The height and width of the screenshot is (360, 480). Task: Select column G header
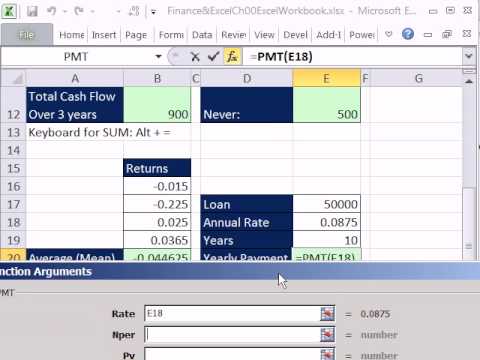coord(419,78)
